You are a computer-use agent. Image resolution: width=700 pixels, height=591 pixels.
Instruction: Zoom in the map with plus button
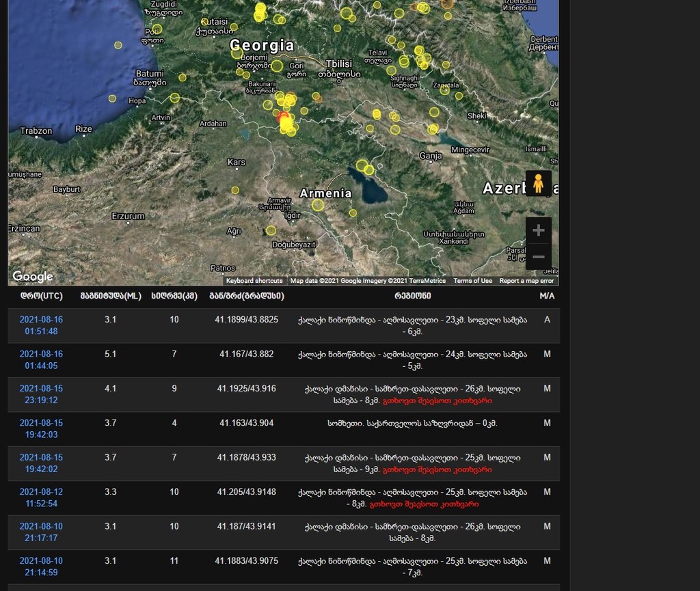pyautogui.click(x=538, y=230)
